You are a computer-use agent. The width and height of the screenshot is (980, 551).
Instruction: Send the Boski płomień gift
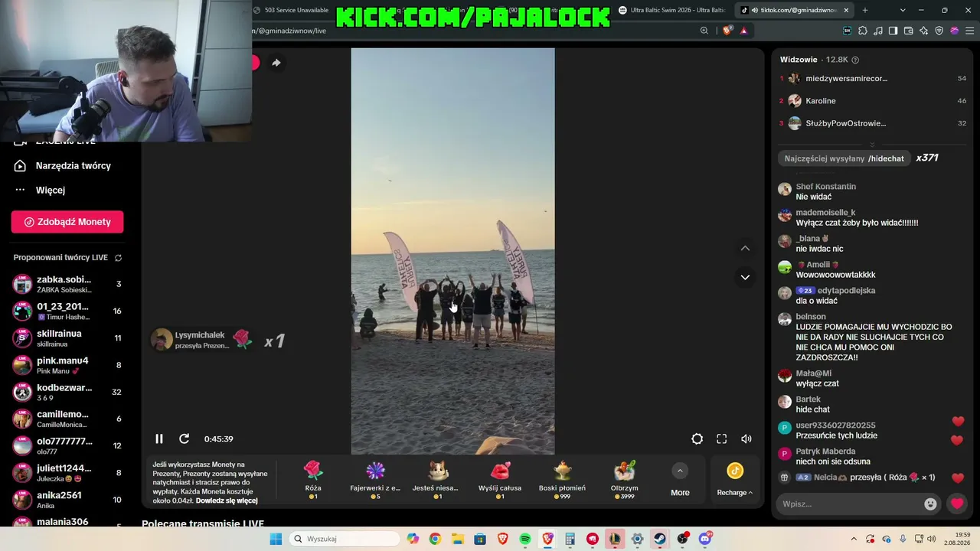point(562,481)
